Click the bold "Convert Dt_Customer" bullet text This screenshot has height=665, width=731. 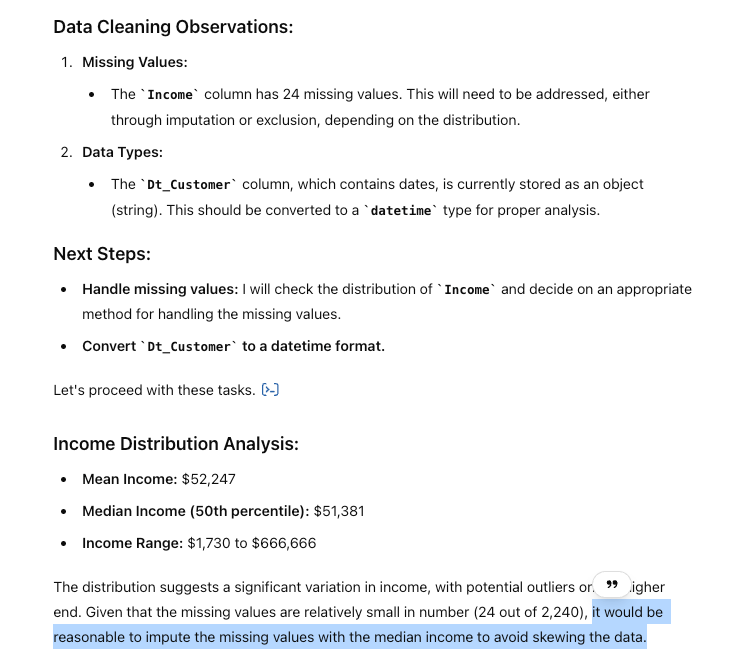(233, 346)
